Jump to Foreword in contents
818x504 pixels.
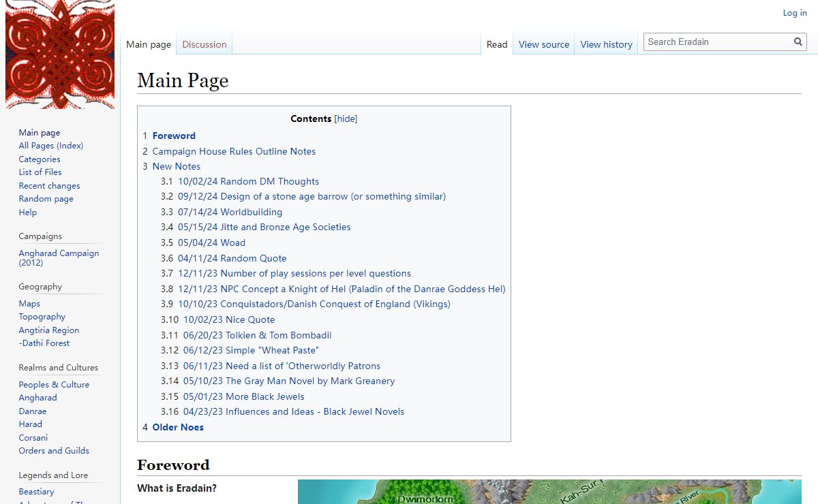[x=174, y=136]
